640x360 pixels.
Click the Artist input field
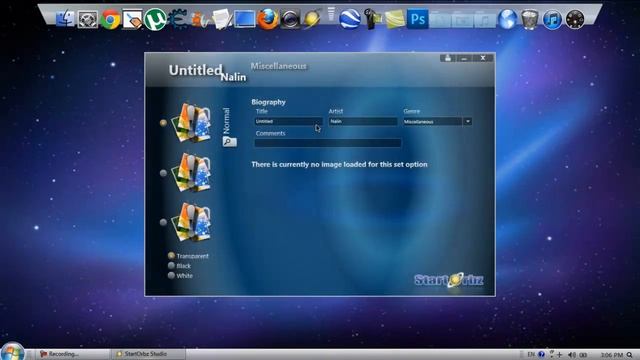point(363,121)
